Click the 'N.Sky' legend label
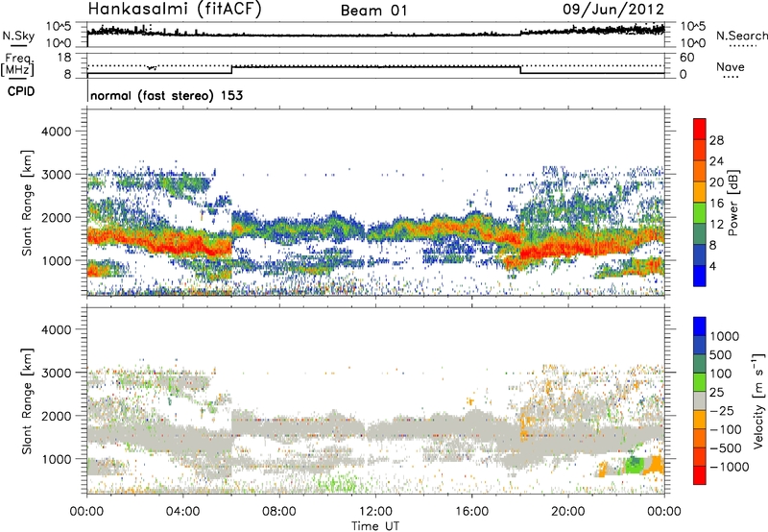 (x=18, y=36)
